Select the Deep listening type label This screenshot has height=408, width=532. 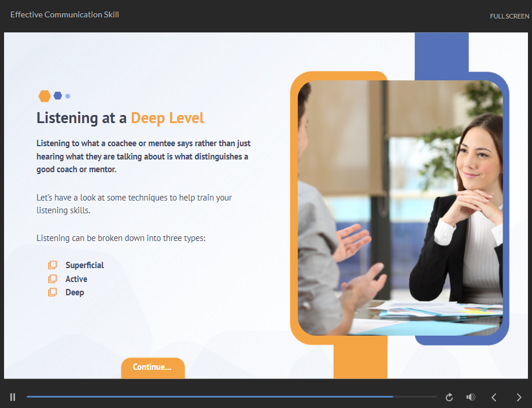[x=75, y=292]
